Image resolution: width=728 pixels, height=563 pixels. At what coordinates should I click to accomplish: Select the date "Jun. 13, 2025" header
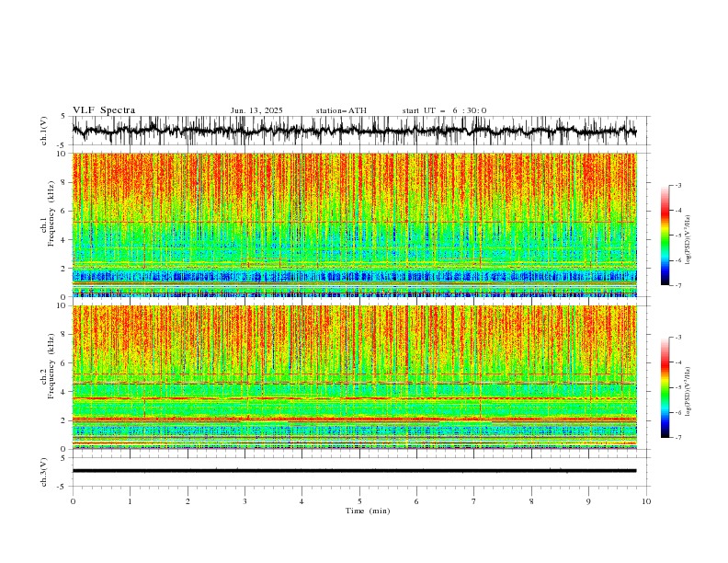click(256, 110)
